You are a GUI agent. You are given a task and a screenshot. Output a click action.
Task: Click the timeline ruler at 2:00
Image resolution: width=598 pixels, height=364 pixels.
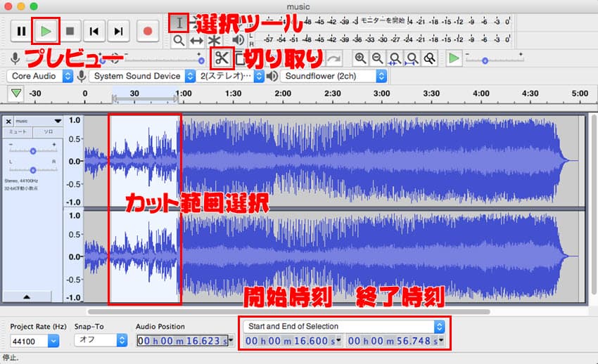(283, 93)
